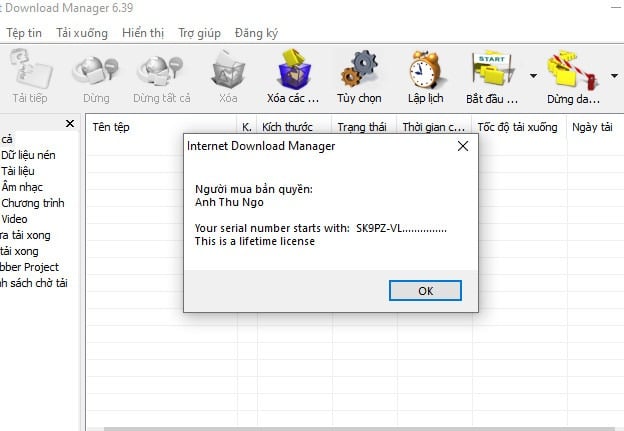The image size is (624, 431).
Task: Sort by the Ngày tải column header
Action: [x=595, y=127]
